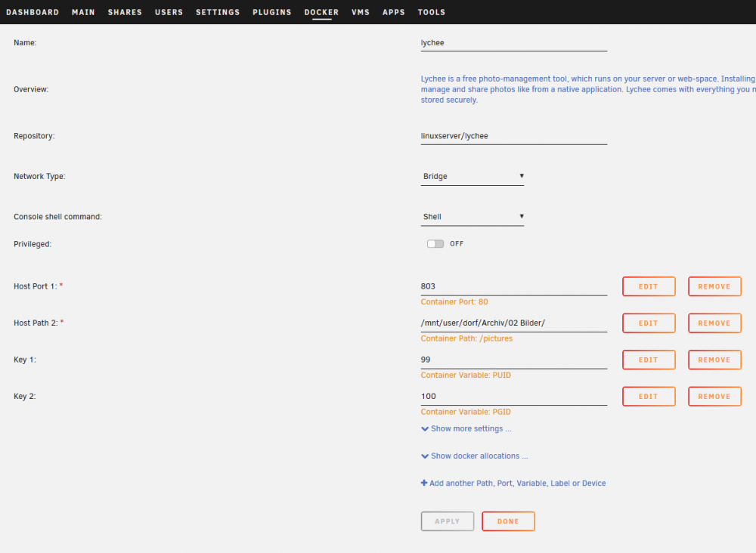Edit the Key 2 PGID variable
This screenshot has height=553, width=756.
649,397
